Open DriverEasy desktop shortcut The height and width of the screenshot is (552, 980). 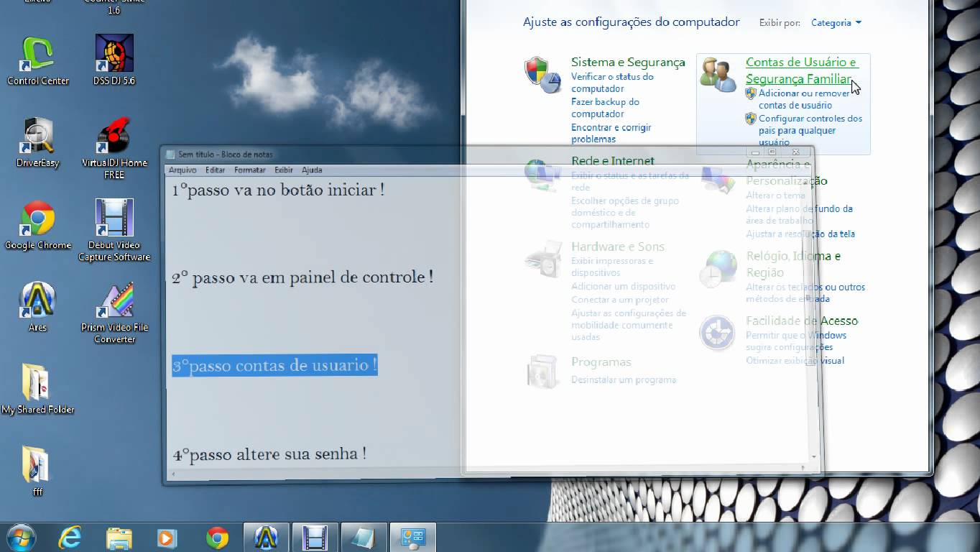coord(37,142)
